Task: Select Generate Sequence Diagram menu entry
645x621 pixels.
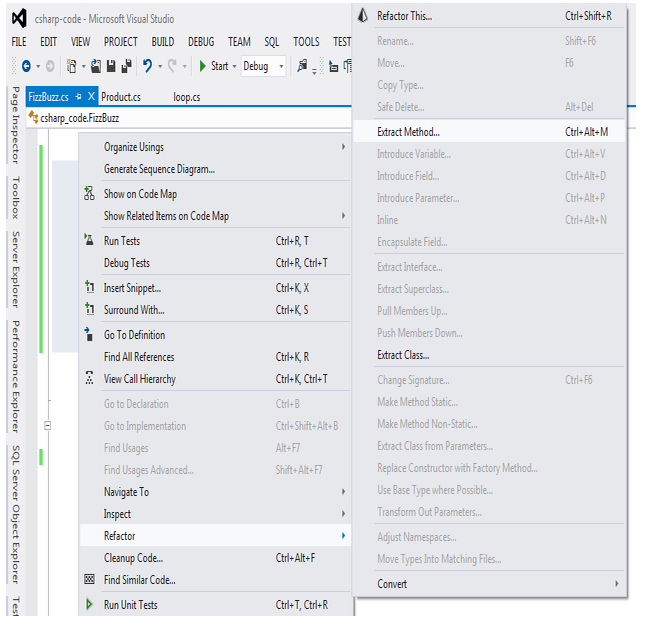Action: 216,169
